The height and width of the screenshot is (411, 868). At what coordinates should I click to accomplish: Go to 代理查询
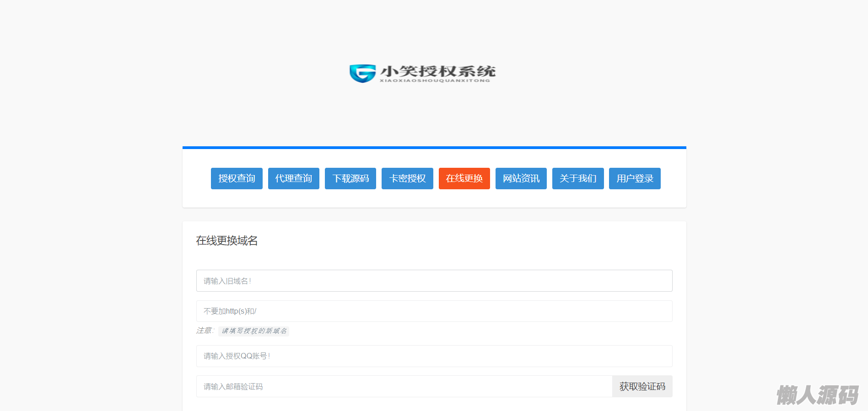294,178
